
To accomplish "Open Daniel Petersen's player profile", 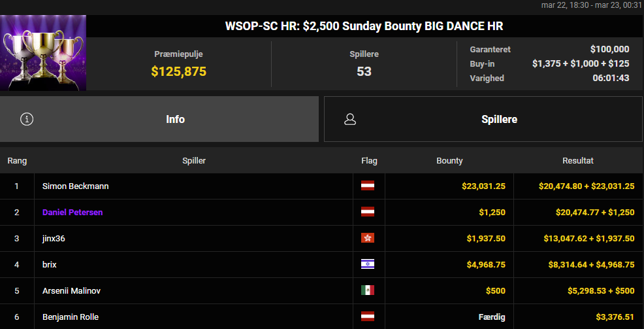I will pos(72,212).
